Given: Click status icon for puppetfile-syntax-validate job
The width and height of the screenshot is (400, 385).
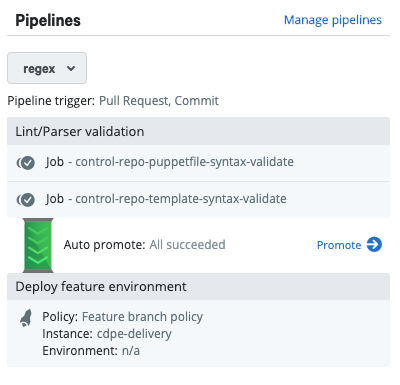Looking at the screenshot, I should click(26, 163).
